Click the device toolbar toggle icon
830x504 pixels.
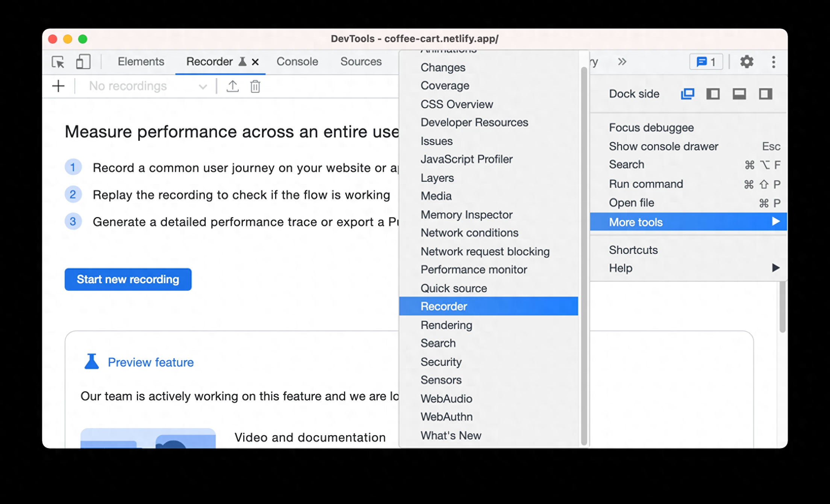(83, 62)
